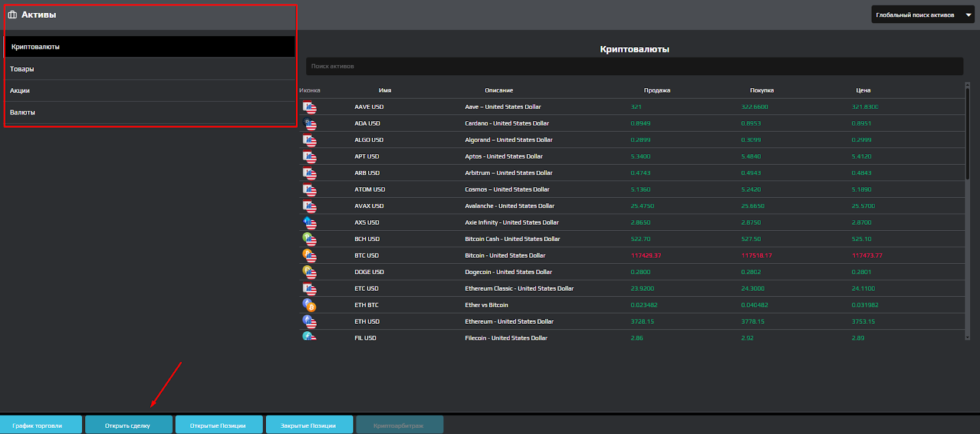Click the BTC USD bitcoin icon
This screenshot has height=434, width=980.
pos(309,256)
